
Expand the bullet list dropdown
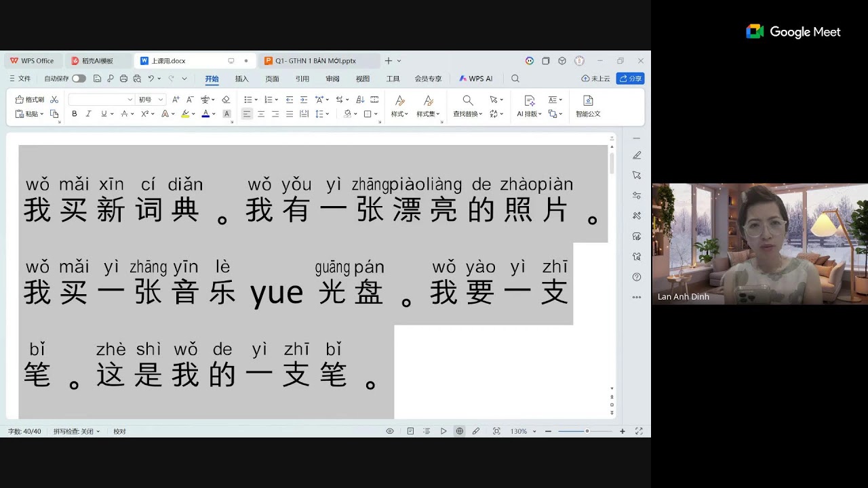pyautogui.click(x=256, y=100)
